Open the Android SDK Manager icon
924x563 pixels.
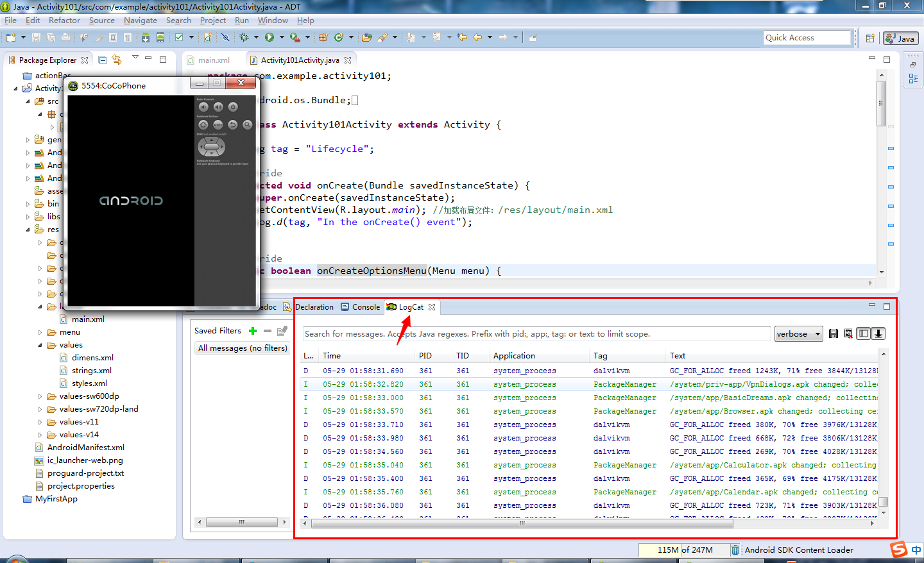pos(146,37)
